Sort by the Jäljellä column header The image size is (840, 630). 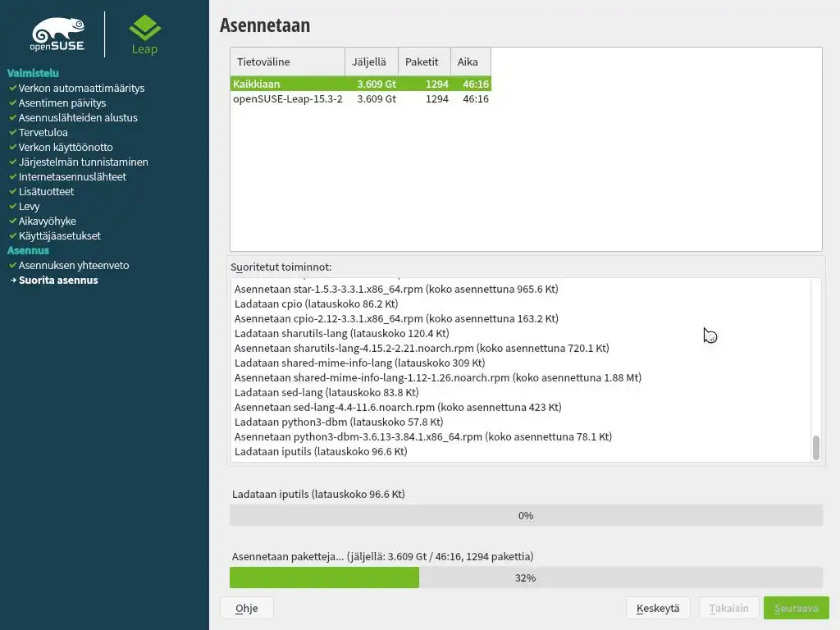tap(372, 62)
